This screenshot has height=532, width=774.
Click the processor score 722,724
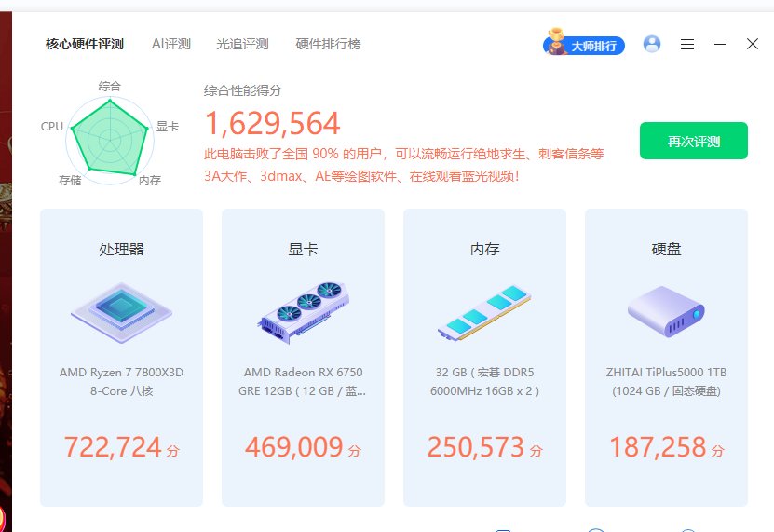[x=113, y=447]
